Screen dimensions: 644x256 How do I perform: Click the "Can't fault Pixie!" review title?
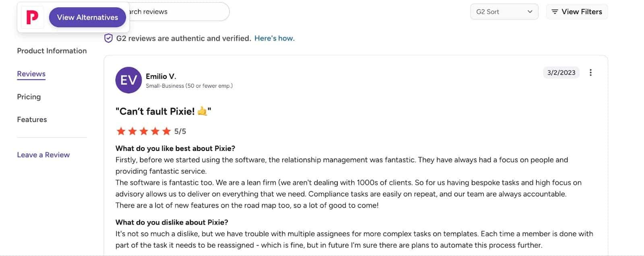coord(163,111)
